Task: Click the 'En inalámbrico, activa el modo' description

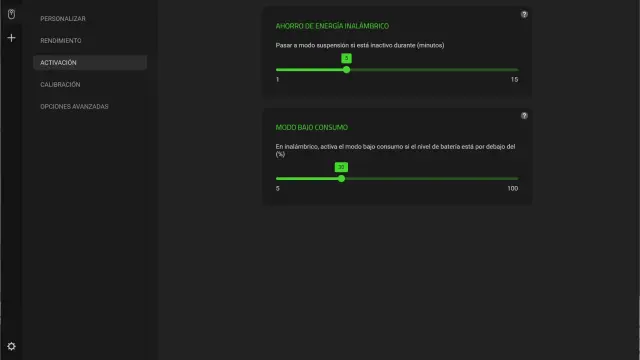Action: (x=396, y=150)
